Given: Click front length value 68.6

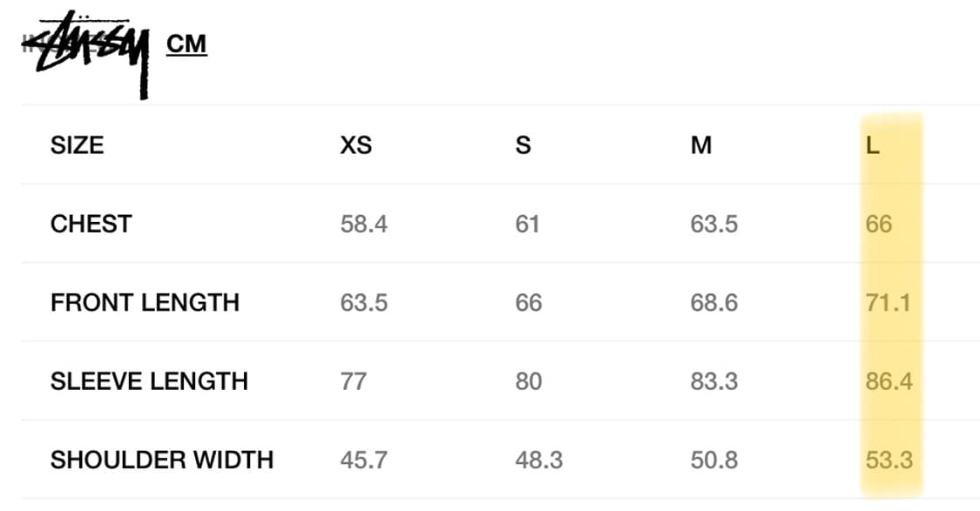Looking at the screenshot, I should [x=713, y=302].
